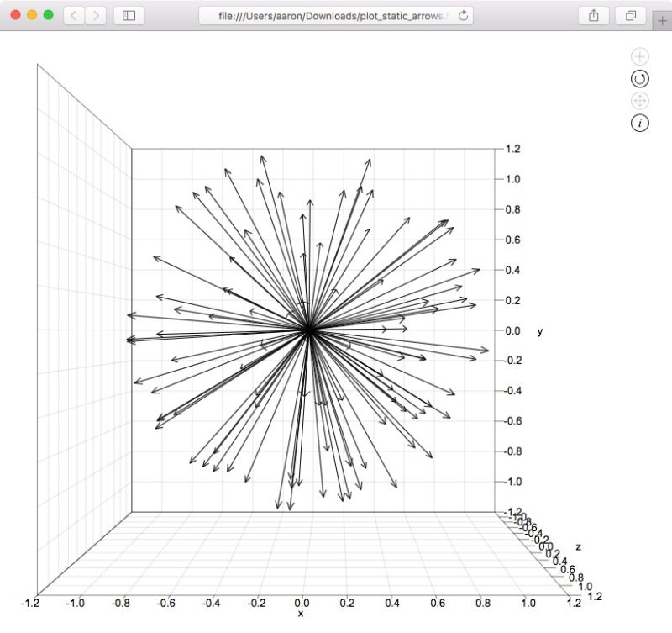The image size is (672, 633).
Task: Show Safari's tab overview
Action: pos(630,15)
